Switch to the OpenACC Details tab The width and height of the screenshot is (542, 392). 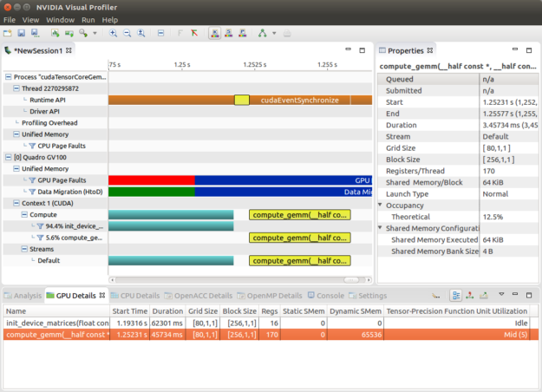(199, 296)
